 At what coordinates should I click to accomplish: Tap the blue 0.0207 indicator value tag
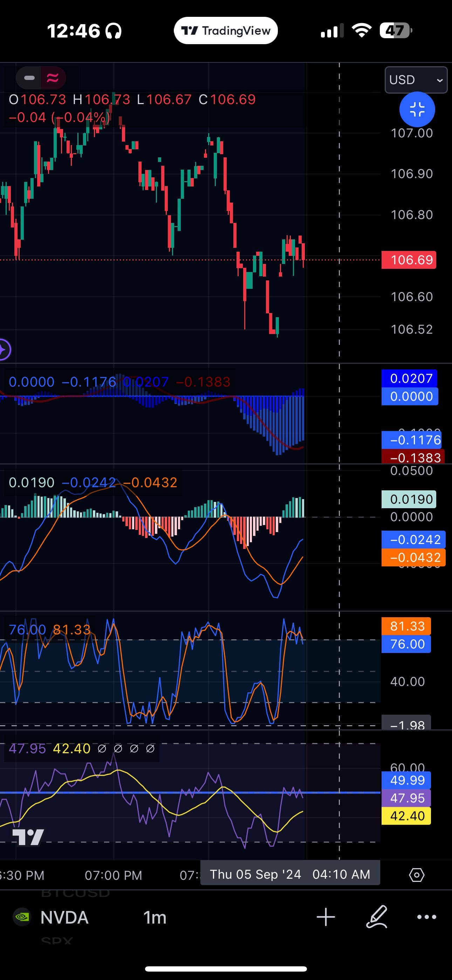pyautogui.click(x=409, y=379)
